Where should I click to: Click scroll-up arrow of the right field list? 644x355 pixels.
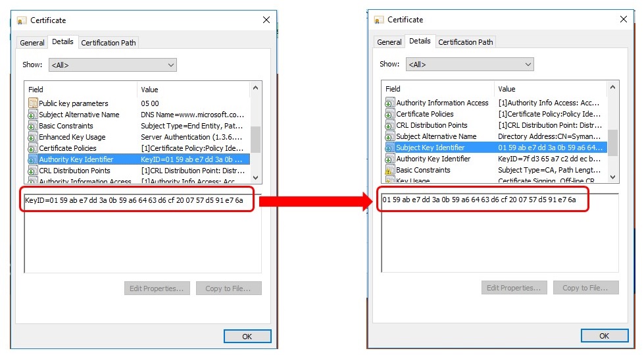click(x=613, y=88)
